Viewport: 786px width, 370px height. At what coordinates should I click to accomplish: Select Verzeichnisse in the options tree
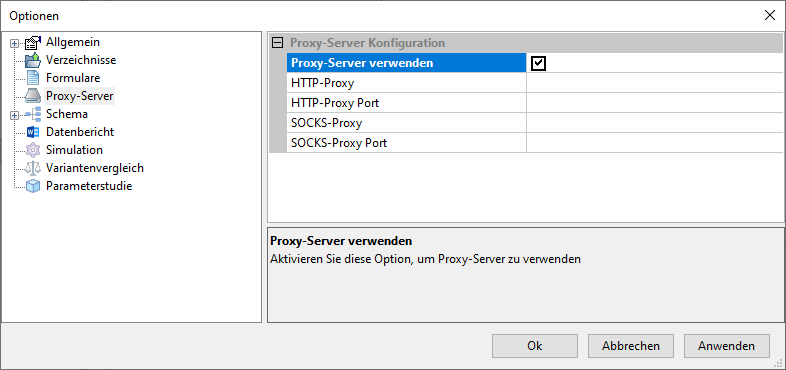tap(81, 60)
